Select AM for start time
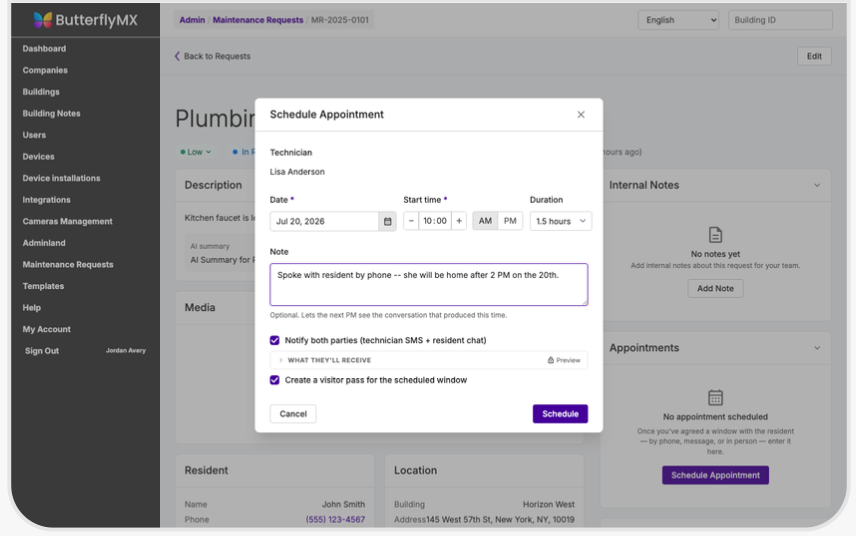The width and height of the screenshot is (856, 536). pos(485,221)
